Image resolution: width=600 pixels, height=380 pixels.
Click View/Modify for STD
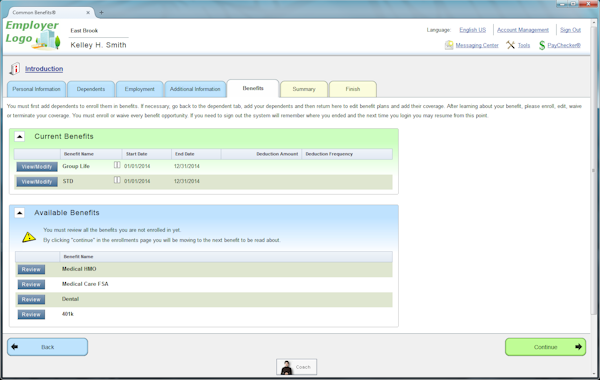(x=37, y=182)
